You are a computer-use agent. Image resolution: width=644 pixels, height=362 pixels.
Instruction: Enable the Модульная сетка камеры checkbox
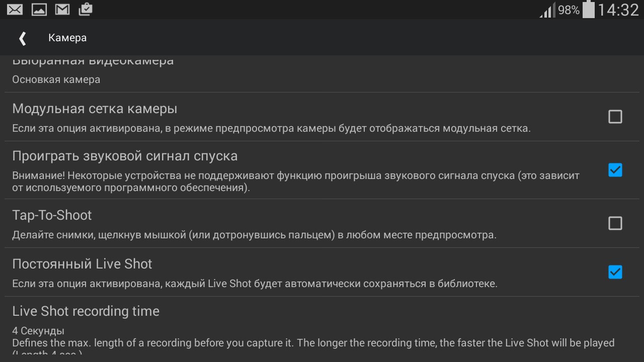point(615,117)
